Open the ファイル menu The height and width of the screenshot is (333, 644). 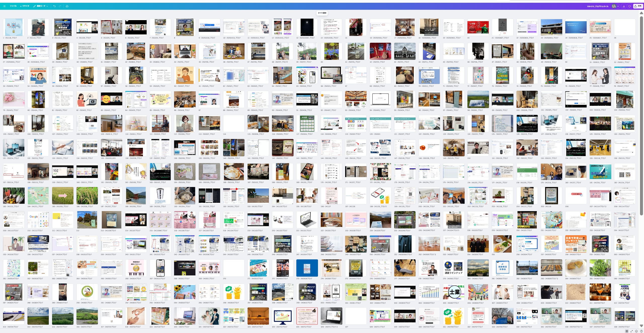pyautogui.click(x=13, y=6)
